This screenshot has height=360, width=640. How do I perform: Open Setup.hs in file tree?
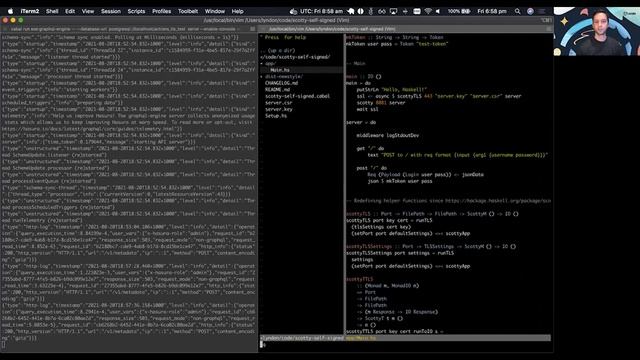click(276, 116)
